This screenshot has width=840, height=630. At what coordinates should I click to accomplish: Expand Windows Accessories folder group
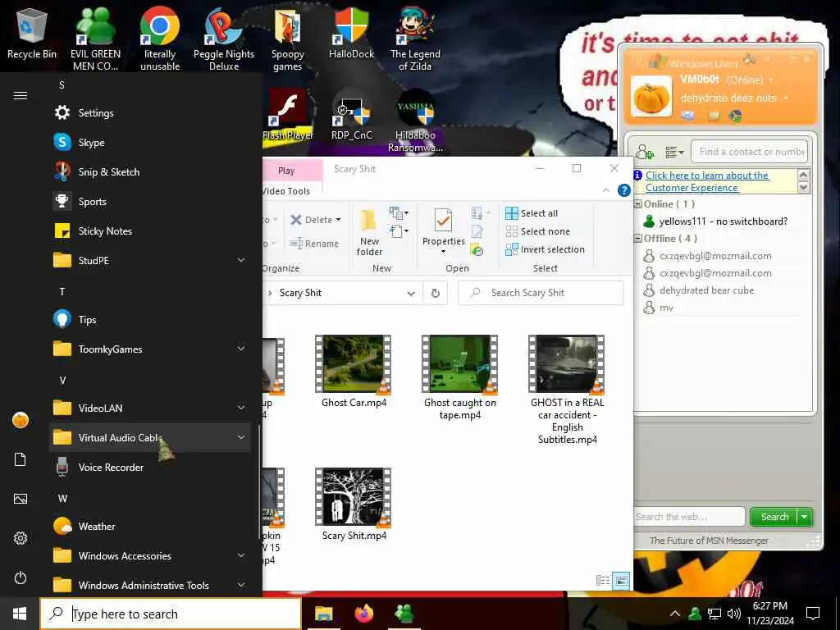click(241, 555)
